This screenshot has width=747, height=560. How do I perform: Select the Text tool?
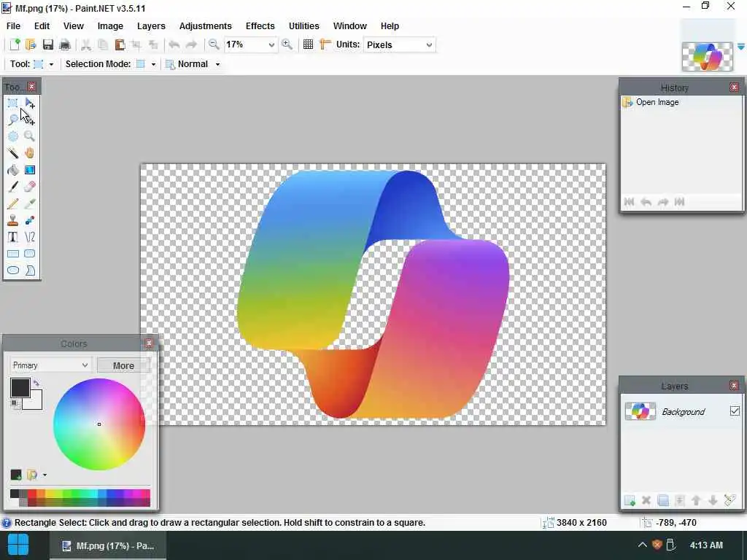(x=13, y=237)
